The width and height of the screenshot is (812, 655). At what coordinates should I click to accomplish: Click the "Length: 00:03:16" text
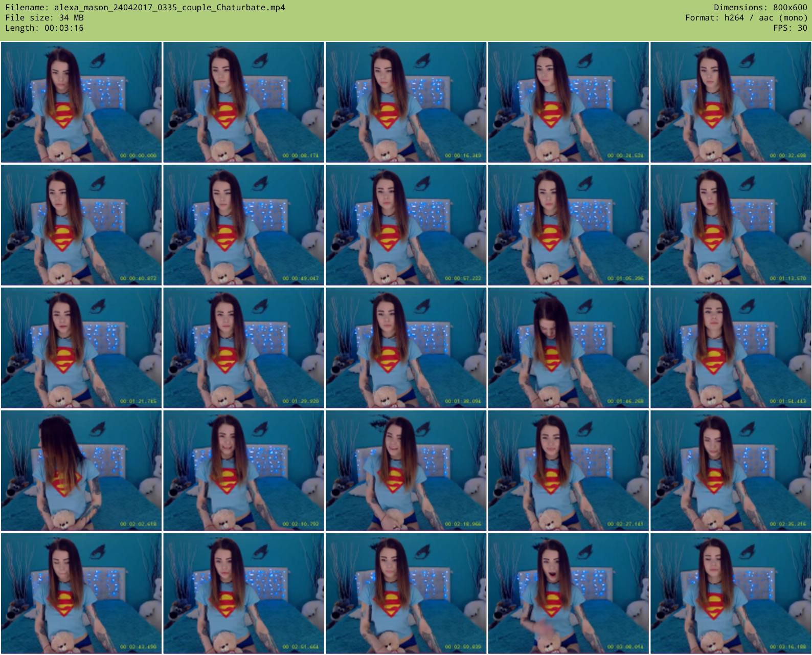(x=44, y=28)
